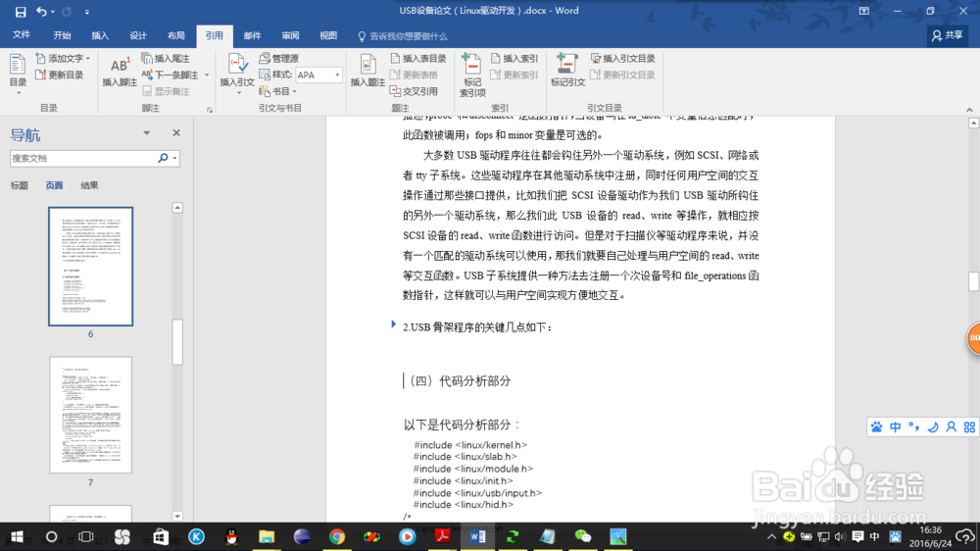
Task: Open navigation pane options dropdown arrow
Action: tap(146, 132)
